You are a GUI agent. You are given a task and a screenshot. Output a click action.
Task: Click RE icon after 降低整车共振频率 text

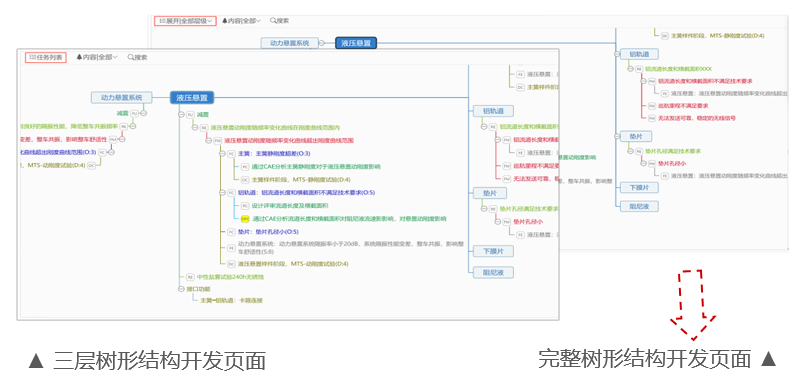click(124, 126)
